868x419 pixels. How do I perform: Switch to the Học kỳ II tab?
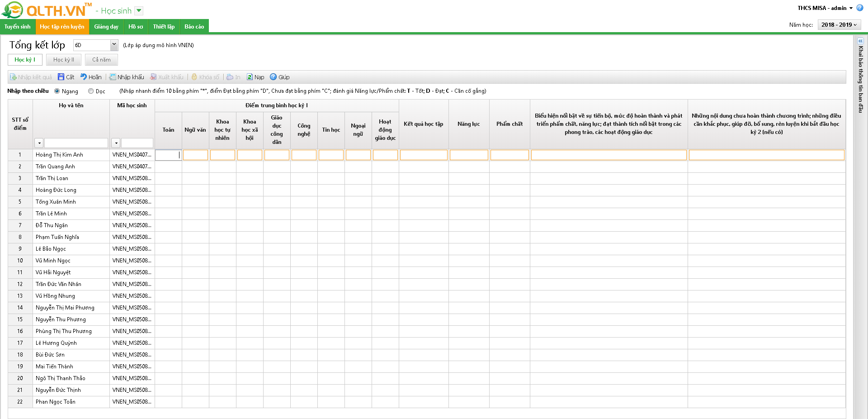[64, 60]
